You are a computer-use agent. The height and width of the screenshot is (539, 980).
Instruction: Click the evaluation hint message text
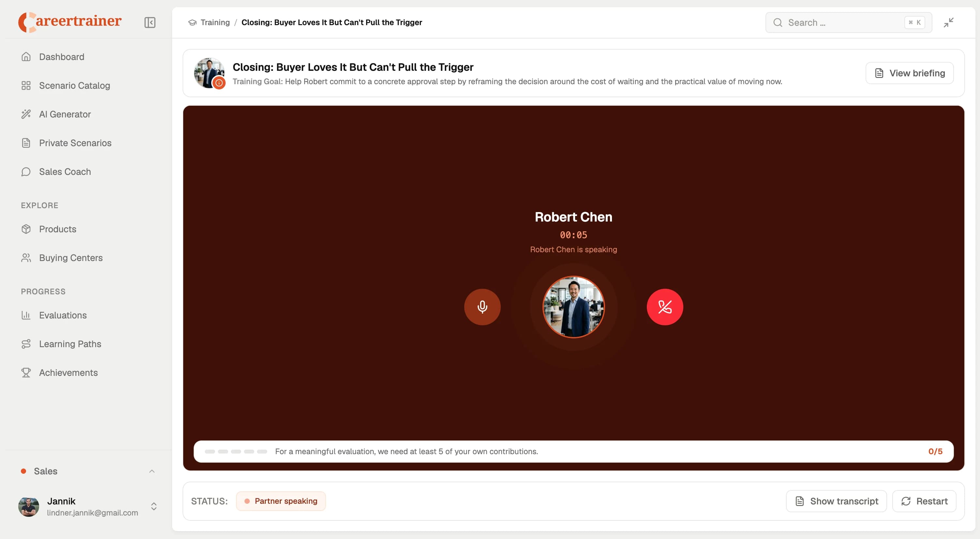[x=406, y=452]
